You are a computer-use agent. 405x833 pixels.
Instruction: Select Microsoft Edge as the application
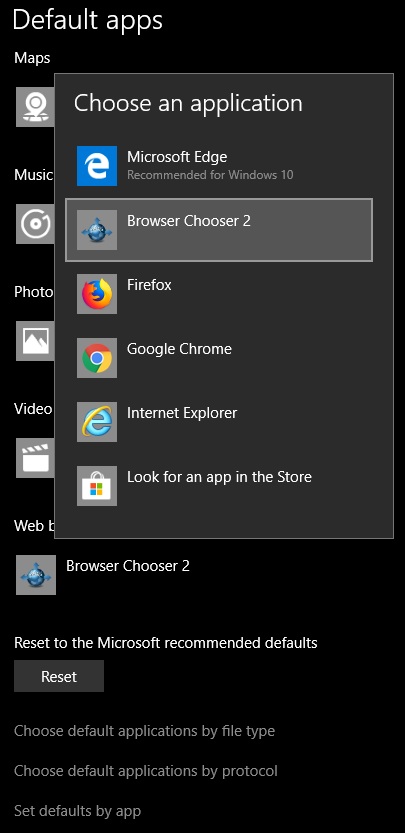point(219,166)
